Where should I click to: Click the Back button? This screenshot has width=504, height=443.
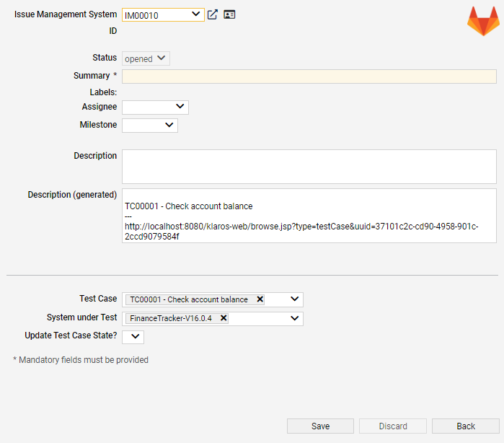coord(466,426)
